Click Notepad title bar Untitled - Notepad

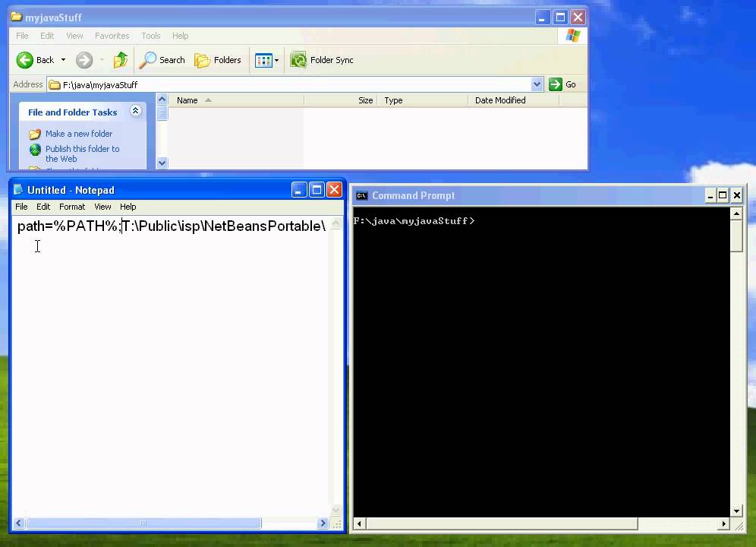(x=71, y=190)
